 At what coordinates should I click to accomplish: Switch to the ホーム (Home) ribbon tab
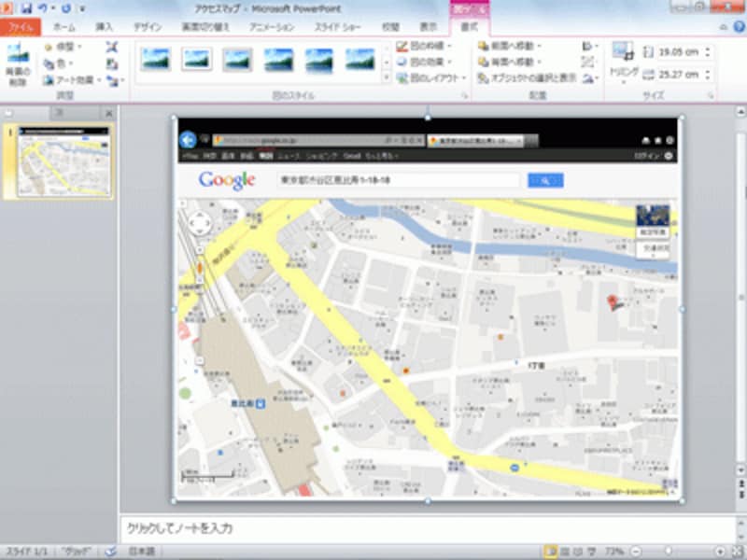63,27
